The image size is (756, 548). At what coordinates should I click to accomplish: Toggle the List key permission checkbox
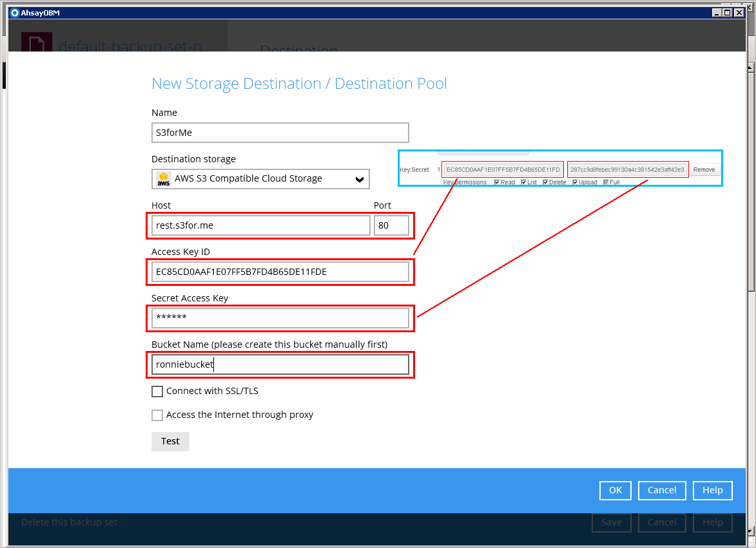(x=523, y=182)
